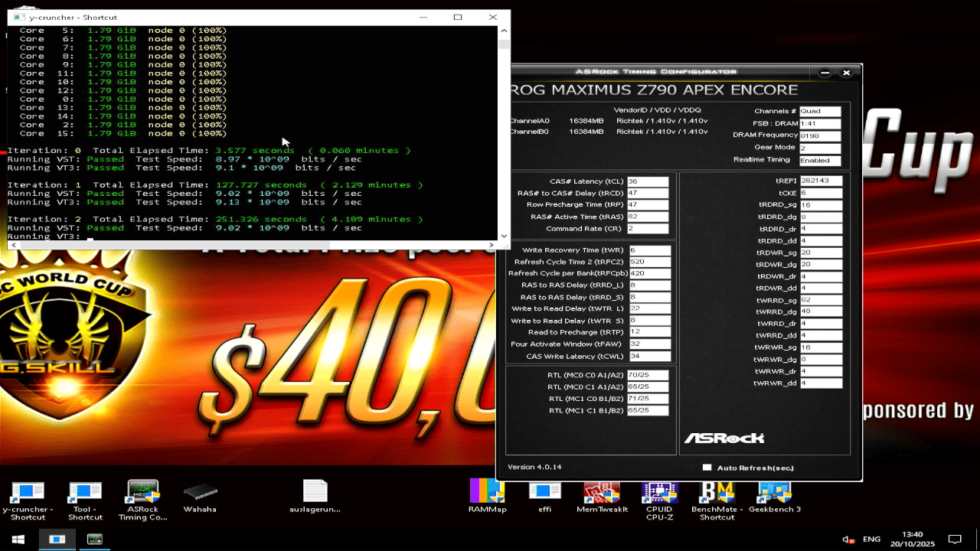Launch BenchMate Shortcut from the desktop
Viewport: 980px width, 551px height.
pos(717,500)
